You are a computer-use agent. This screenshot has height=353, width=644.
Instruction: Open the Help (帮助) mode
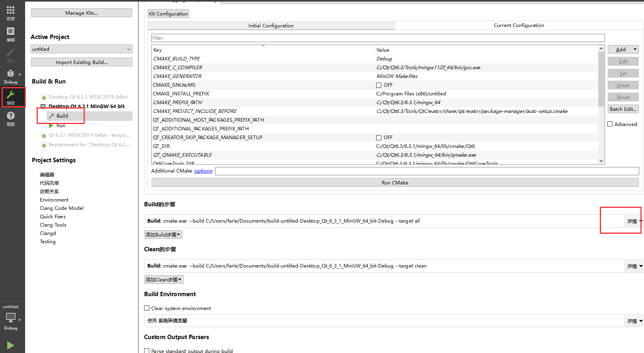[11, 118]
